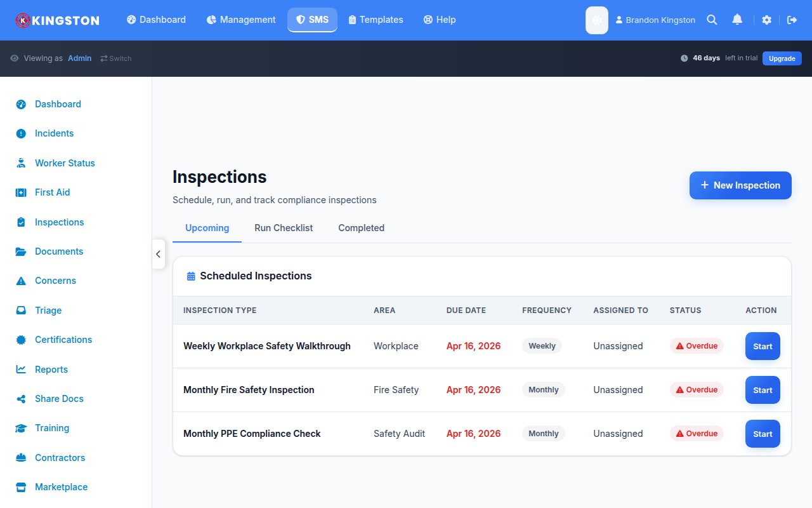Click Monthly badge in Fire Safety row
Viewport: 812px width, 508px height.
[x=544, y=390]
